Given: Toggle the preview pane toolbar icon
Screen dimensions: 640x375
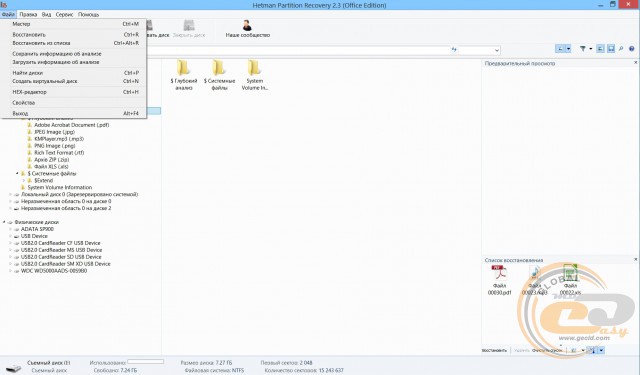Looking at the screenshot, I should pos(600,49).
